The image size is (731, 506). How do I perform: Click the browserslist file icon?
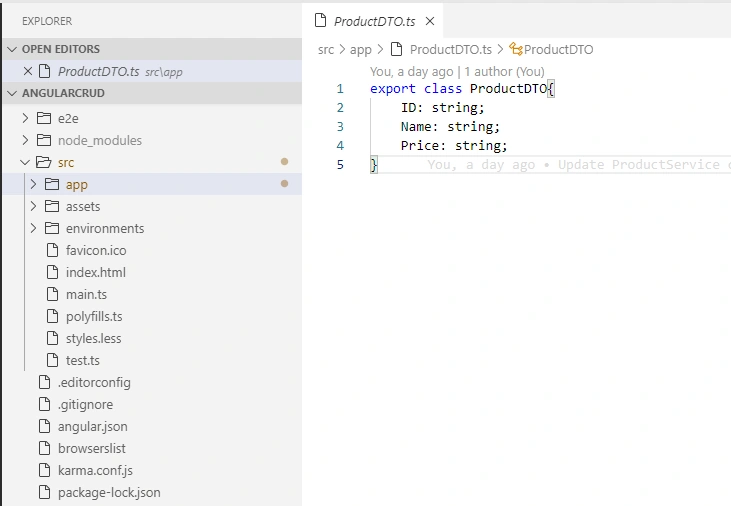coord(44,448)
